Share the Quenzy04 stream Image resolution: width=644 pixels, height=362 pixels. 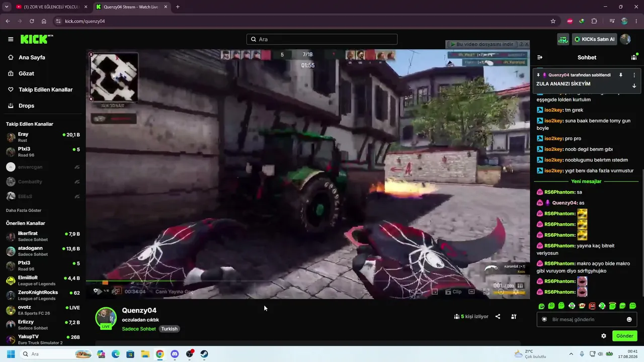click(x=498, y=317)
